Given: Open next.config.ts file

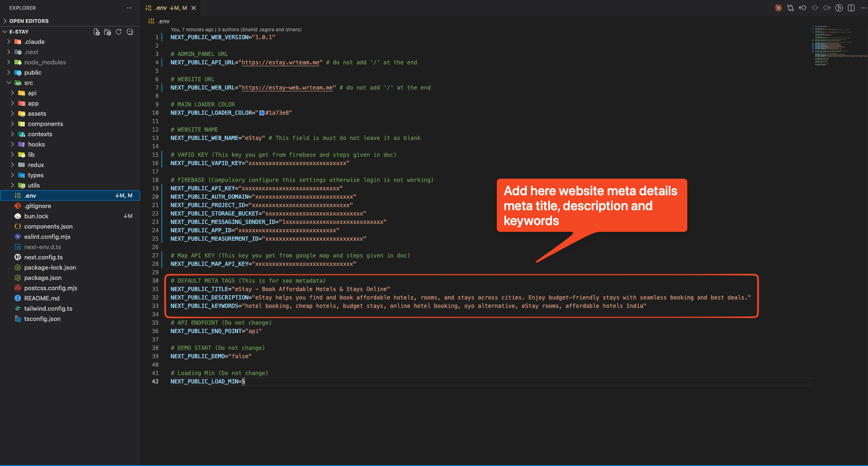Looking at the screenshot, I should (x=70, y=257).
